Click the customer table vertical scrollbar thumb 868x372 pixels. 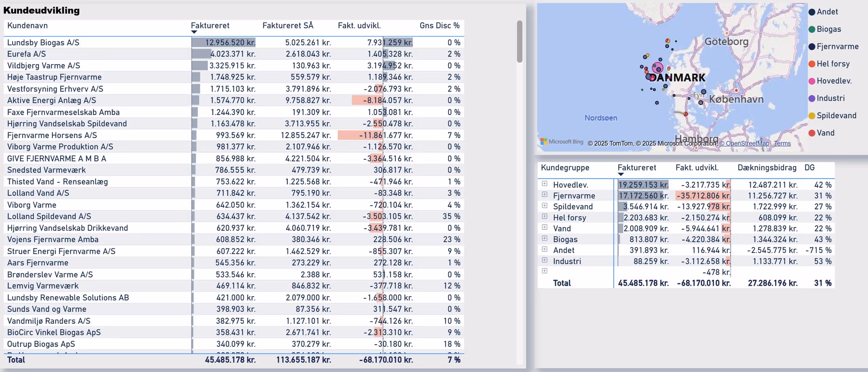519,41
